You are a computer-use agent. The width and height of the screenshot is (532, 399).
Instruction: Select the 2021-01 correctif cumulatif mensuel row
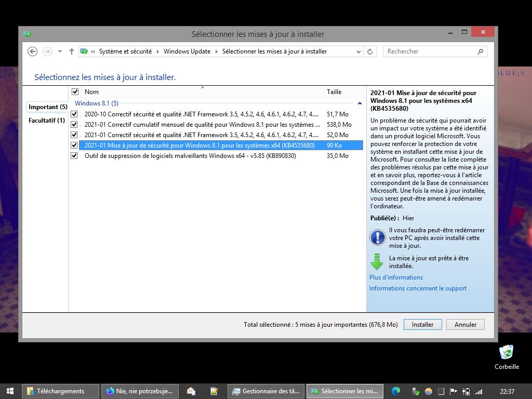click(x=221, y=125)
